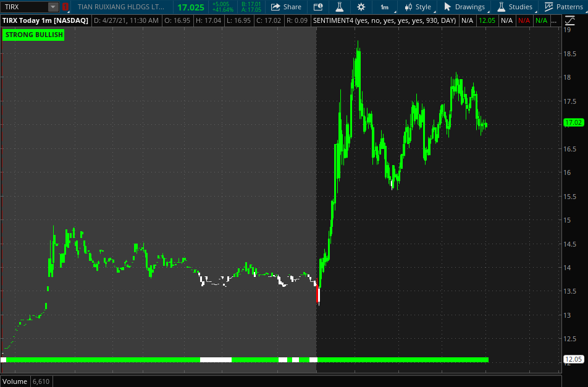Click the TIRX Today 1m [NASDAQ] title
This screenshot has height=387, width=588.
45,20
